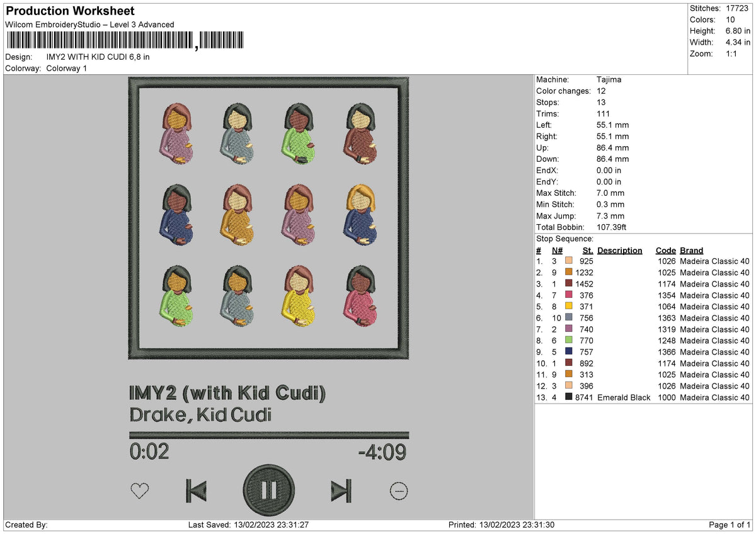Viewport: 756px width, 534px height.
Task: Click the 'Stop Sequence:' label
Action: click(564, 239)
